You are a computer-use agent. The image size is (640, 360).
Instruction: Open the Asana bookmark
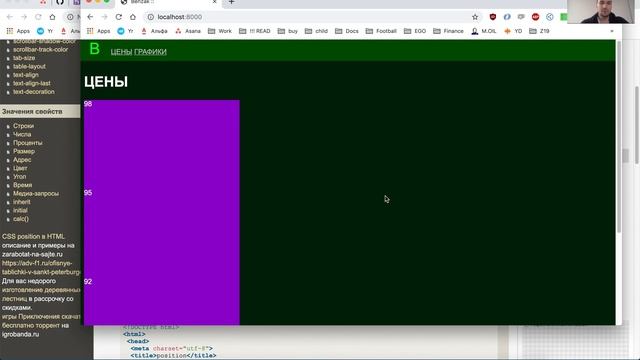[x=188, y=31]
